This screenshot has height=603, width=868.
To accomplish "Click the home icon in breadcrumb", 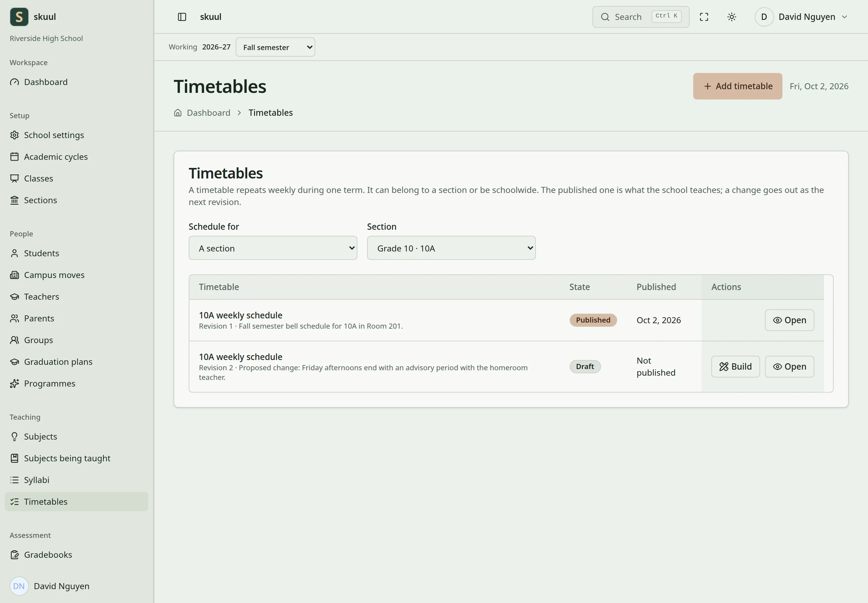I will (178, 113).
